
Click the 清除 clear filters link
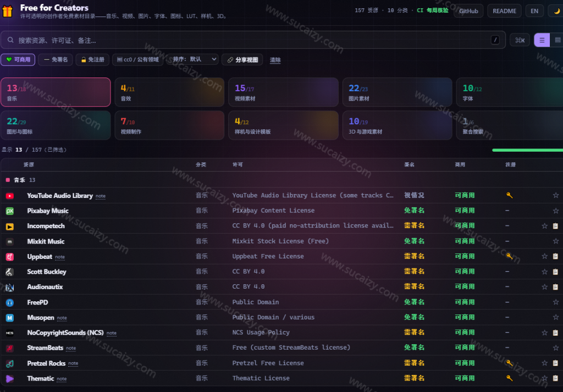click(x=275, y=60)
